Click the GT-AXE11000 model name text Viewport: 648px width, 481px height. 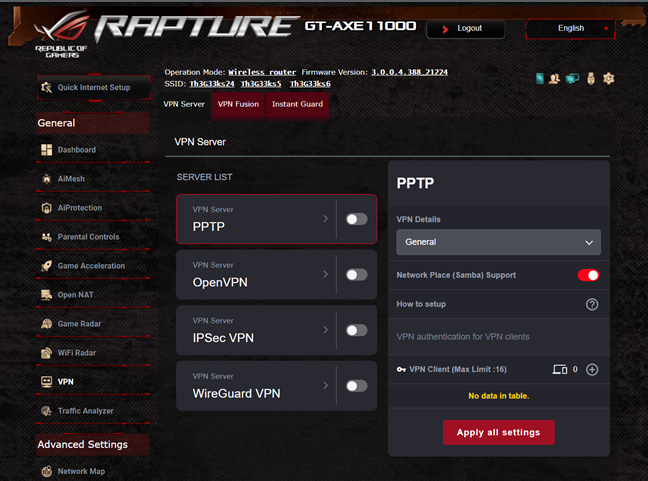point(360,26)
